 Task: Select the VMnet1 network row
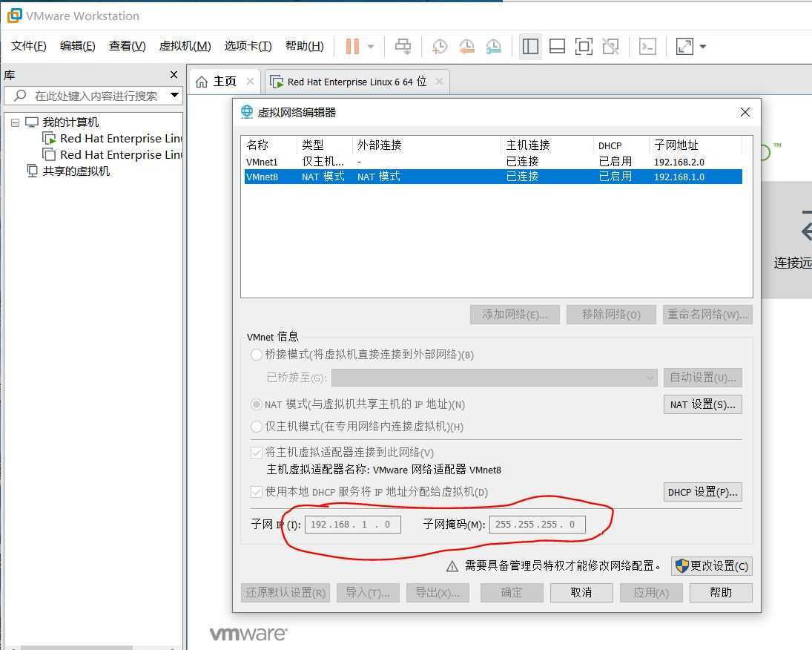pyautogui.click(x=493, y=162)
